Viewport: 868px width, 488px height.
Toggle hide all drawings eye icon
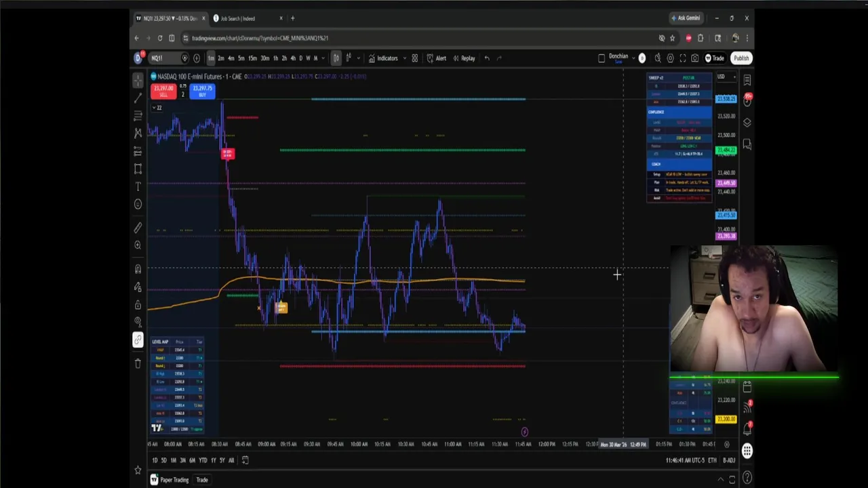pos(138,321)
